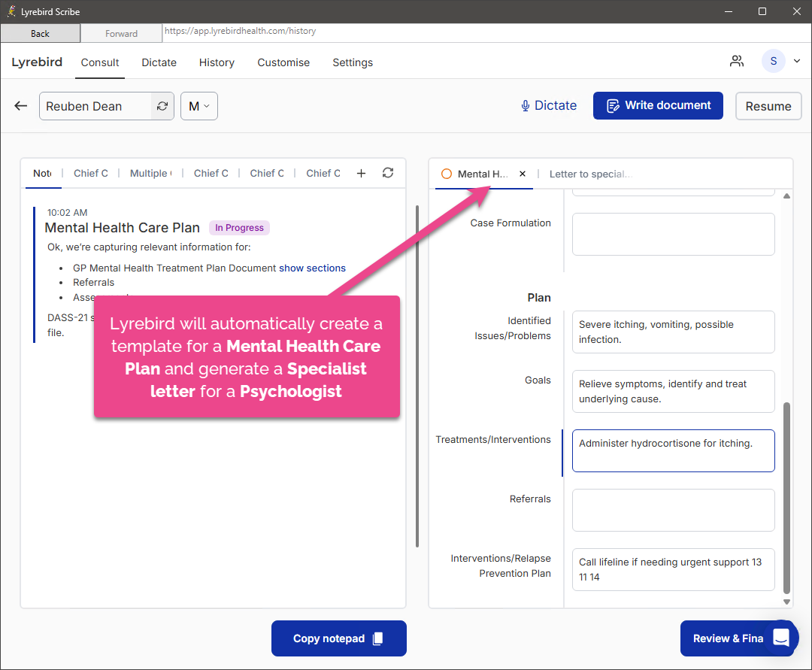Close the Mental H... document tab
Viewport: 812px width, 670px height.
coord(523,174)
